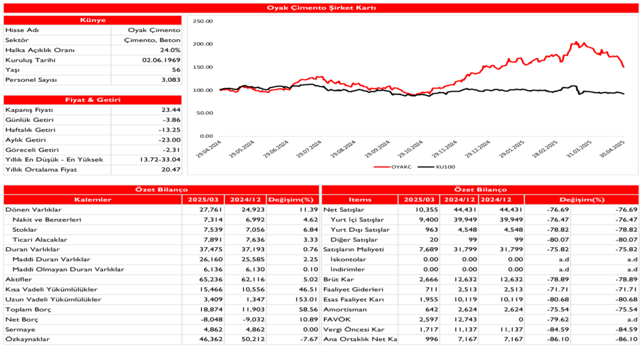Screen dimensions: 644x348
Task: Select the Net Borç value '-8,048'
Action: pyautogui.click(x=211, y=320)
